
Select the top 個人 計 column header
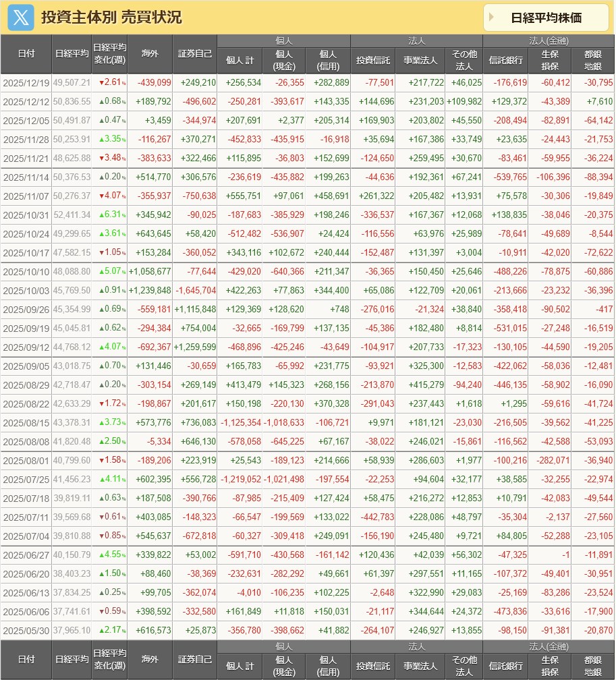240,61
